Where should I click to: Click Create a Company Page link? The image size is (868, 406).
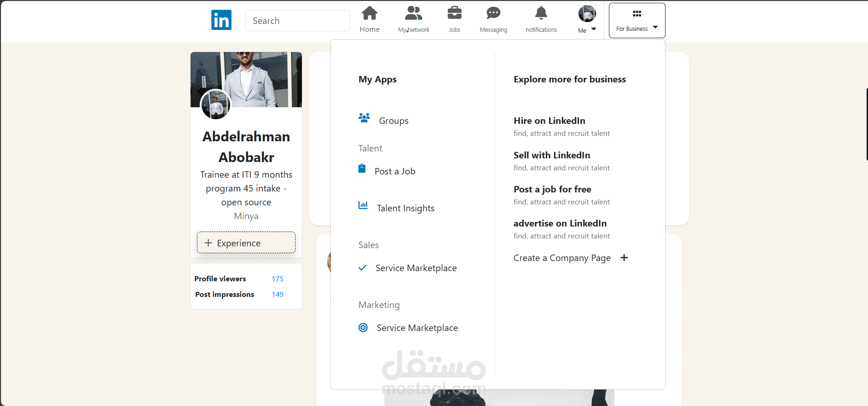point(562,258)
